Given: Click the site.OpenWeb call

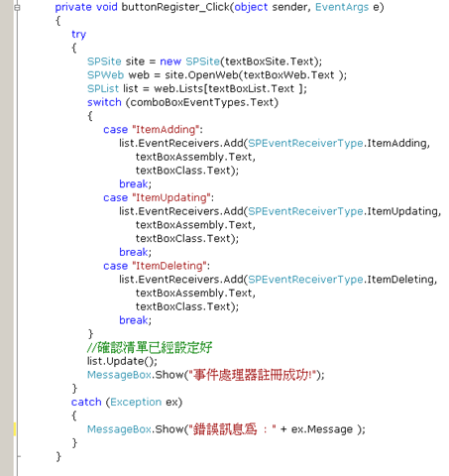Looking at the screenshot, I should click(201, 75).
